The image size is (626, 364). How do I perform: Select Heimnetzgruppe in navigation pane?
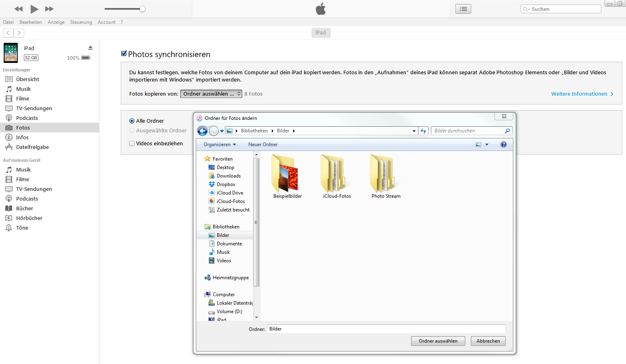[x=231, y=278]
